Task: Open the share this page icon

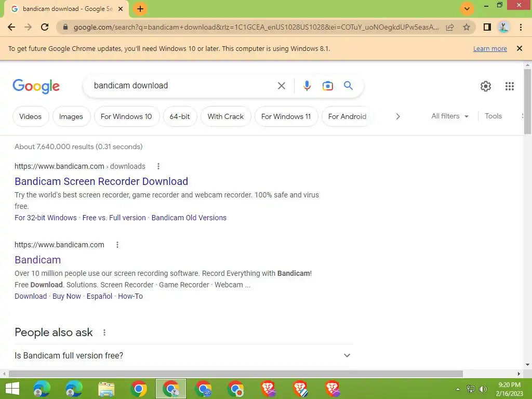Action: tap(450, 27)
